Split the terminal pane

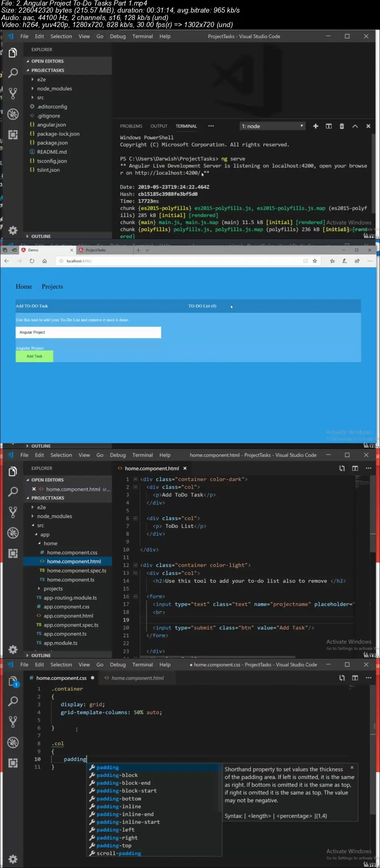[329, 126]
